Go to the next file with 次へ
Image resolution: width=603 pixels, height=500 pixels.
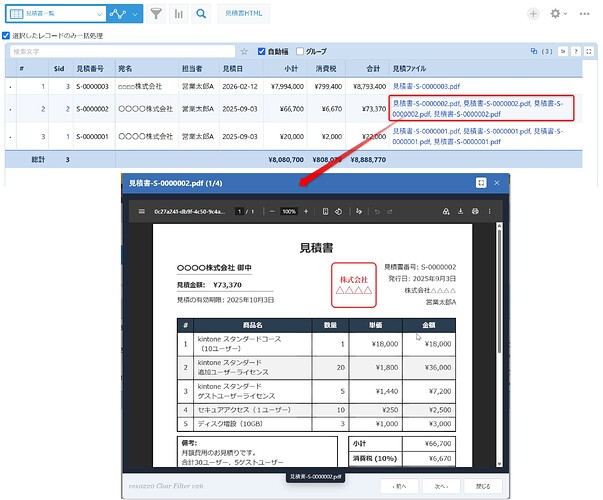click(441, 486)
